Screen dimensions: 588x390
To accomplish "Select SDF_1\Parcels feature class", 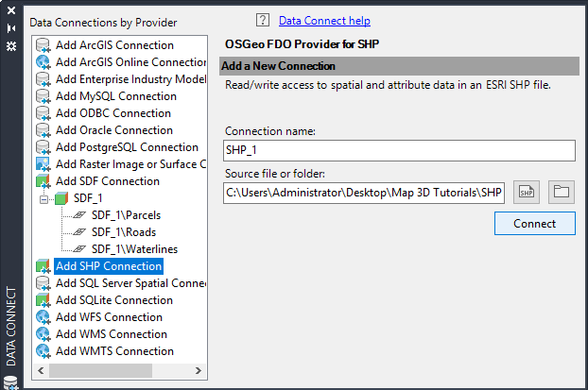I will 124,215.
